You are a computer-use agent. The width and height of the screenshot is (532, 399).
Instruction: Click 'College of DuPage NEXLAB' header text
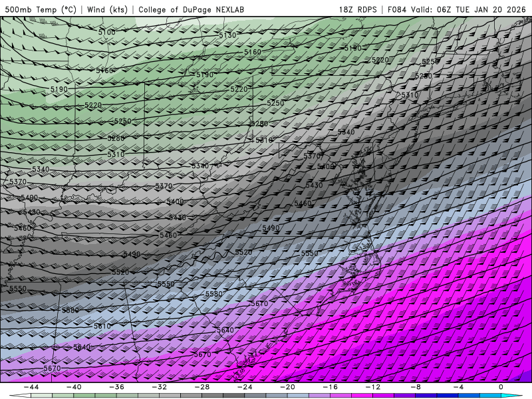(191, 9)
